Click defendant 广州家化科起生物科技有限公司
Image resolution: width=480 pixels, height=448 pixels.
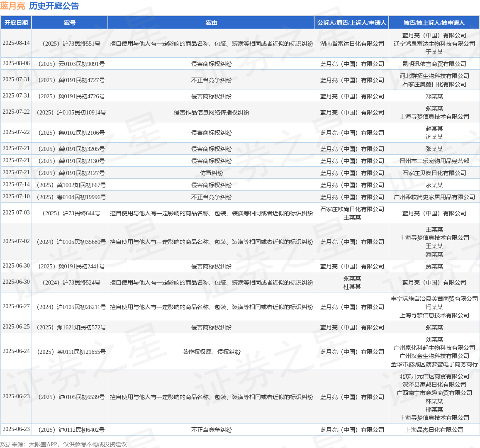pos(434,348)
